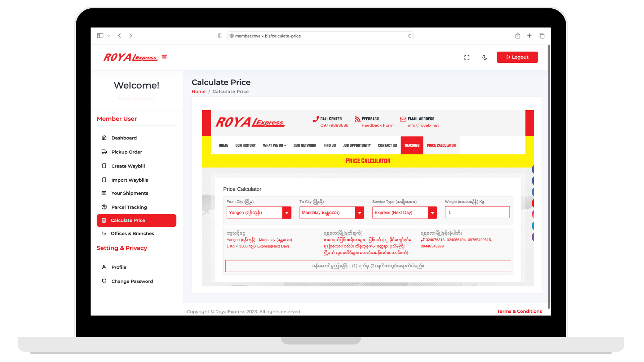Click the Royal Express sidebar logo
The image size is (644, 362).
point(130,57)
